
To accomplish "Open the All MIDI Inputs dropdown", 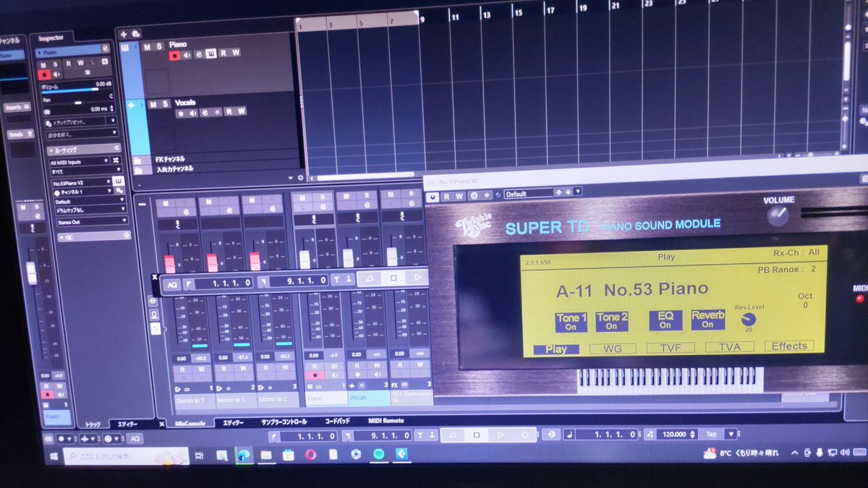I will tap(80, 162).
